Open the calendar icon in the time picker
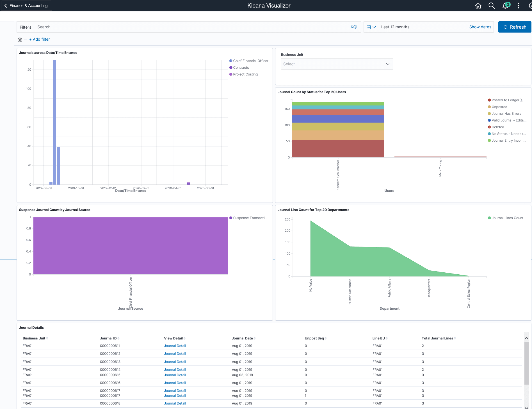Viewport: 532px width, 409px height. point(369,27)
